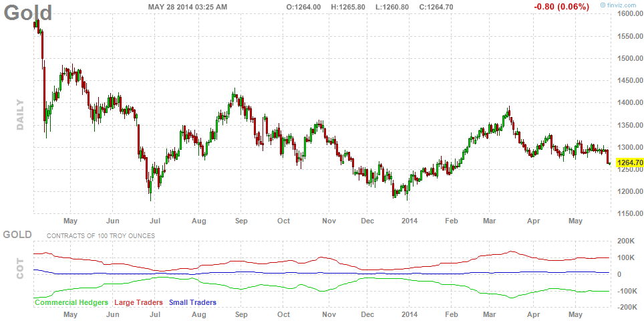Image resolution: width=644 pixels, height=321 pixels.
Task: Click Nov on the price chart date axis
Action: pyautogui.click(x=329, y=221)
